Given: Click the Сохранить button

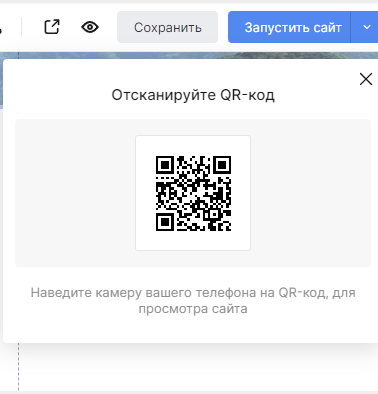Looking at the screenshot, I should click(167, 27).
